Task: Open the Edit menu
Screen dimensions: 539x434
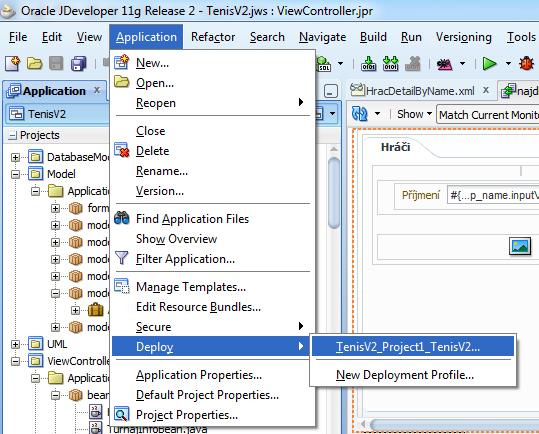Action: pos(52,37)
